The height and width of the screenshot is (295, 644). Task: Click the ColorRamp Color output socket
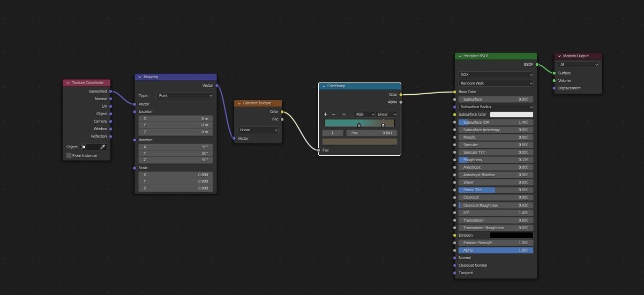click(x=401, y=94)
